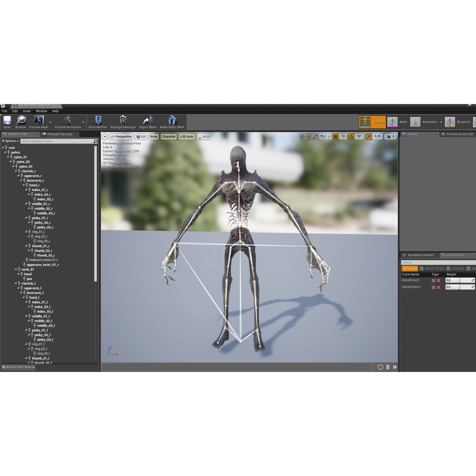476x476 pixels.
Task: Open the viewport options arrow menu
Action: click(x=105, y=137)
